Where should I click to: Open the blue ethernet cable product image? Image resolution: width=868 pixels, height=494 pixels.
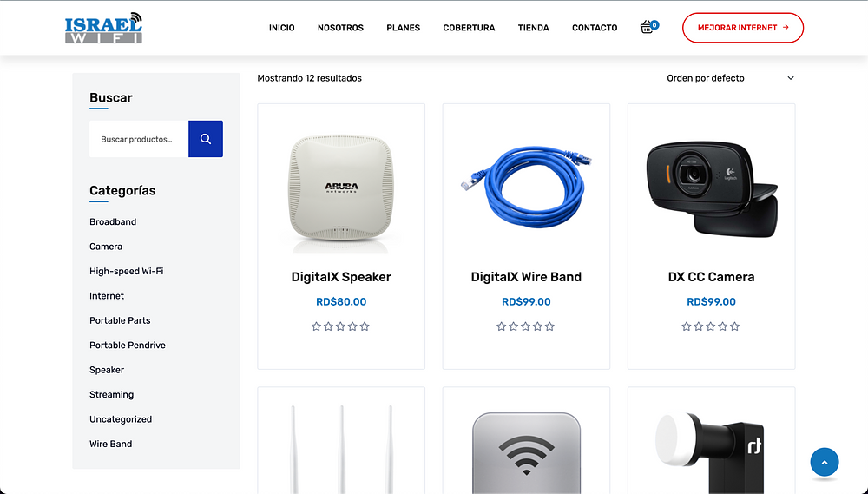click(x=526, y=186)
